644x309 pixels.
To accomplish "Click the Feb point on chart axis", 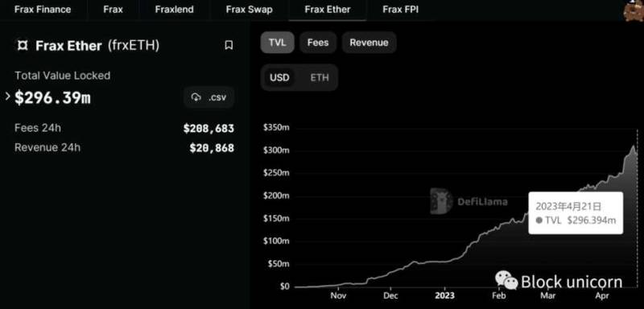I will (498, 295).
